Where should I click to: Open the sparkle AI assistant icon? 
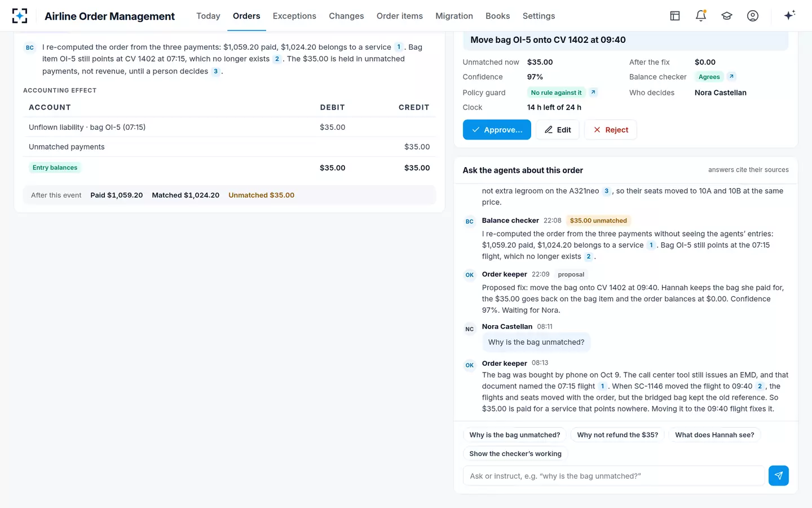[x=789, y=15]
